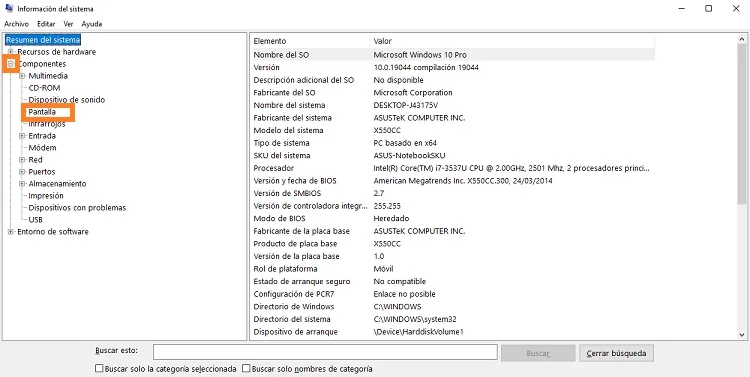The height and width of the screenshot is (377, 750).
Task: Click the Buscar button
Action: [538, 353]
